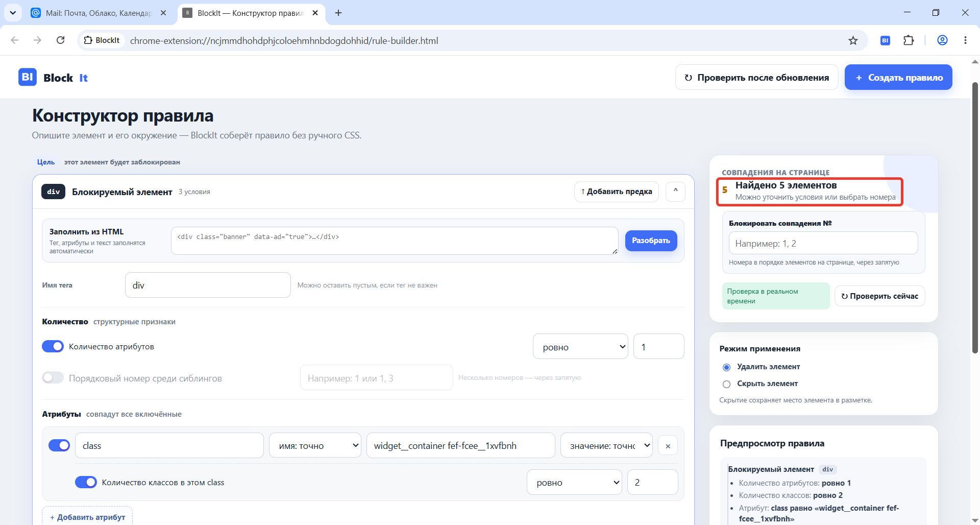Image resolution: width=980 pixels, height=525 pixels.
Task: Open the Chrome three-dot menu
Action: pyautogui.click(x=965, y=40)
